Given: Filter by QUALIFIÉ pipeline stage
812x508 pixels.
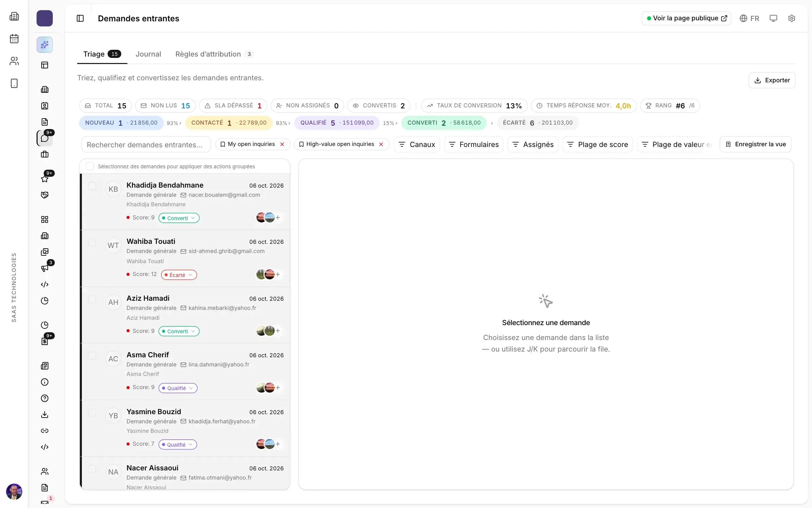Looking at the screenshot, I should click(337, 123).
